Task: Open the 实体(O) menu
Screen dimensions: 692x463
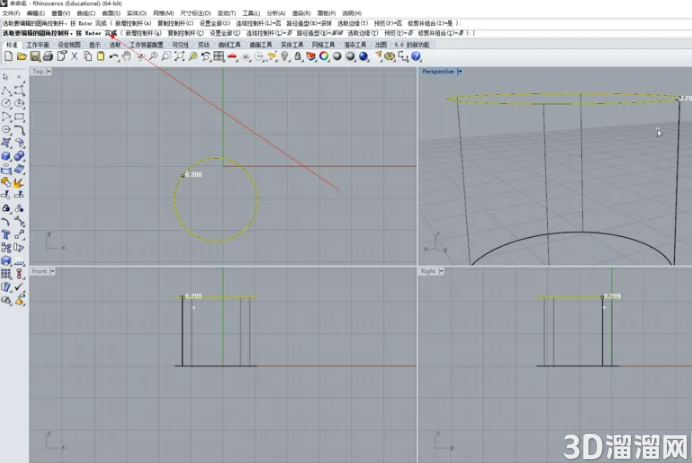Action: click(136, 13)
